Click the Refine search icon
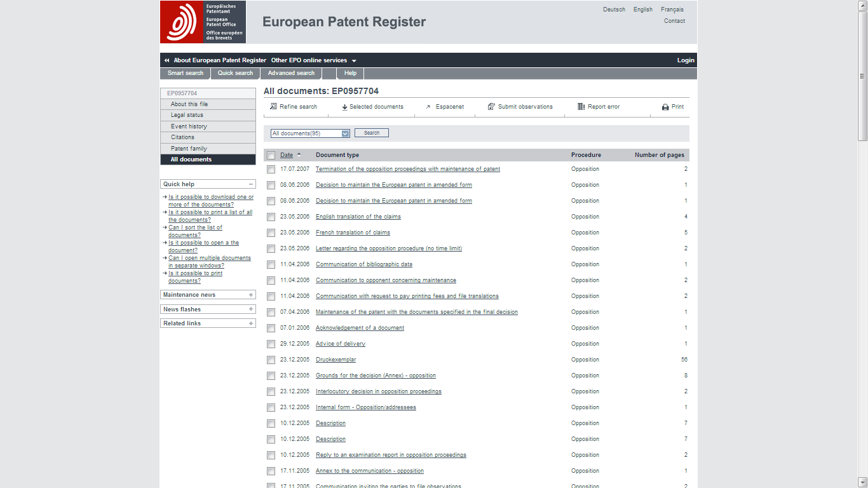 pyautogui.click(x=273, y=107)
